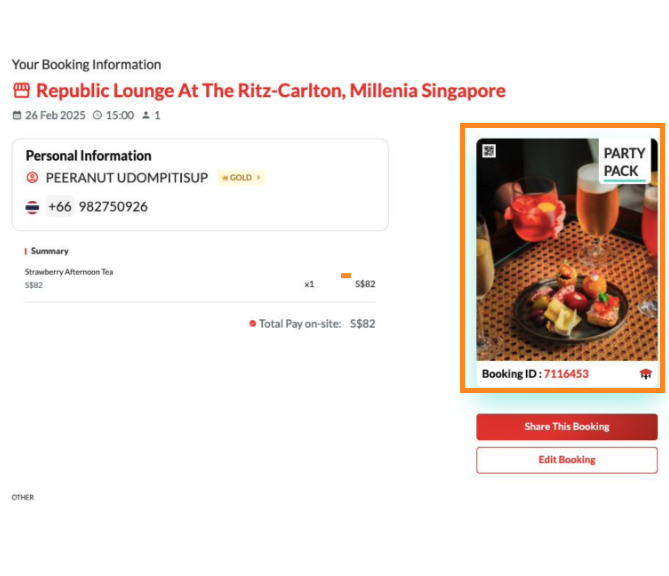Screen dimensions: 669x576
Task: Click the Strawberry Afternoon Tea item
Action: 69,272
